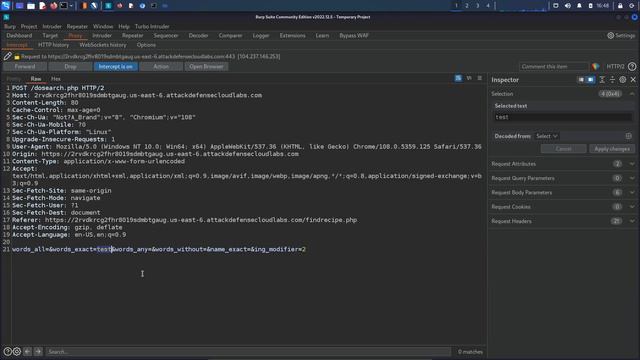Open Inspector settings gear icon
Image resolution: width=640 pixels, height=360 pixels.
pyautogui.click(x=622, y=80)
